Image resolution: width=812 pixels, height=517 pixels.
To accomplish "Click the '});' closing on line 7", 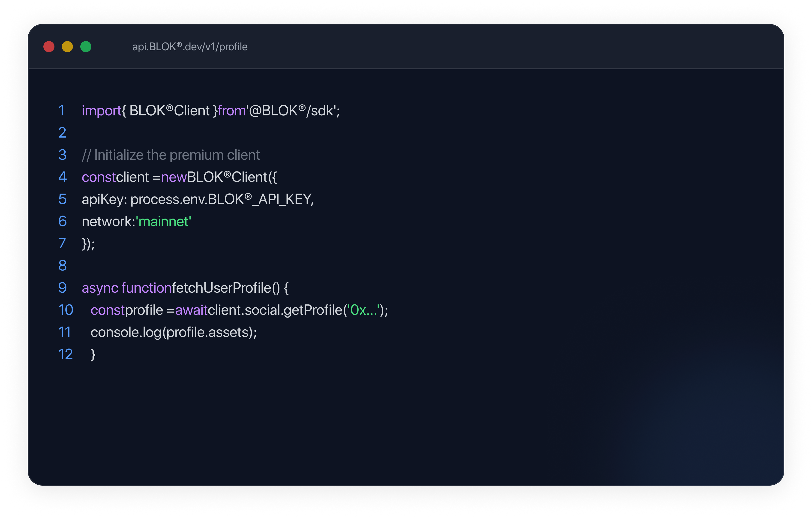I will (88, 244).
